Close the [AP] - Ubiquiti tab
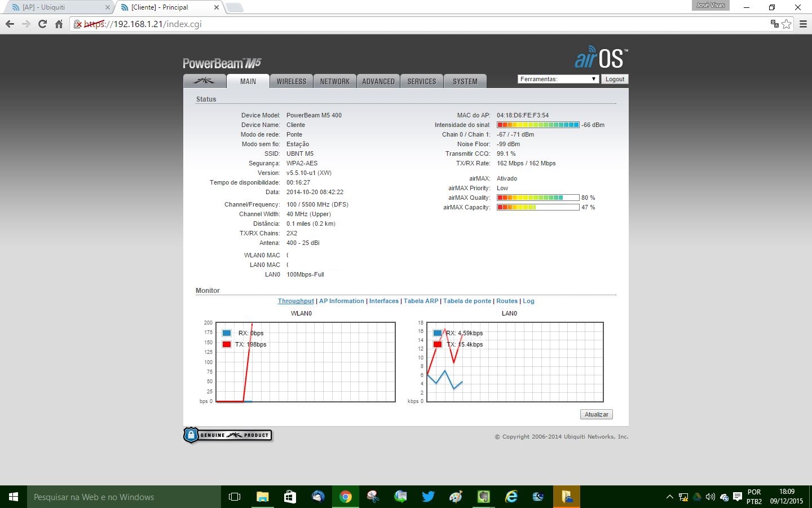The width and height of the screenshot is (812, 508). (108, 7)
